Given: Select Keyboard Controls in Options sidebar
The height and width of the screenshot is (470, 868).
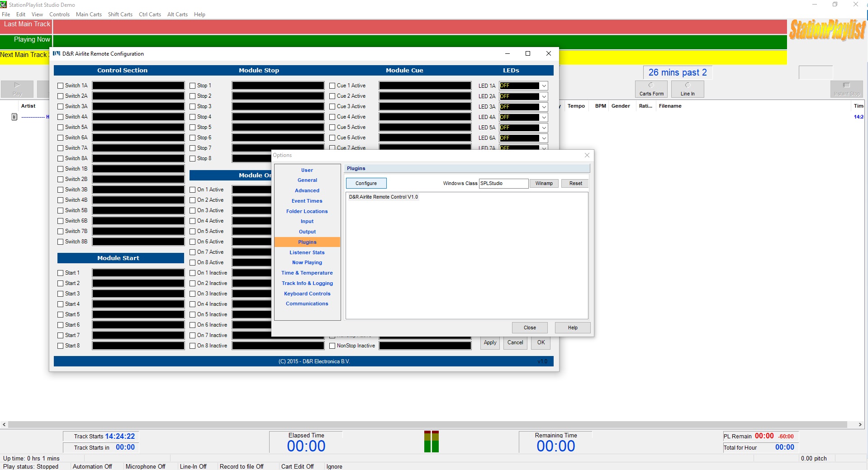Looking at the screenshot, I should tap(307, 294).
